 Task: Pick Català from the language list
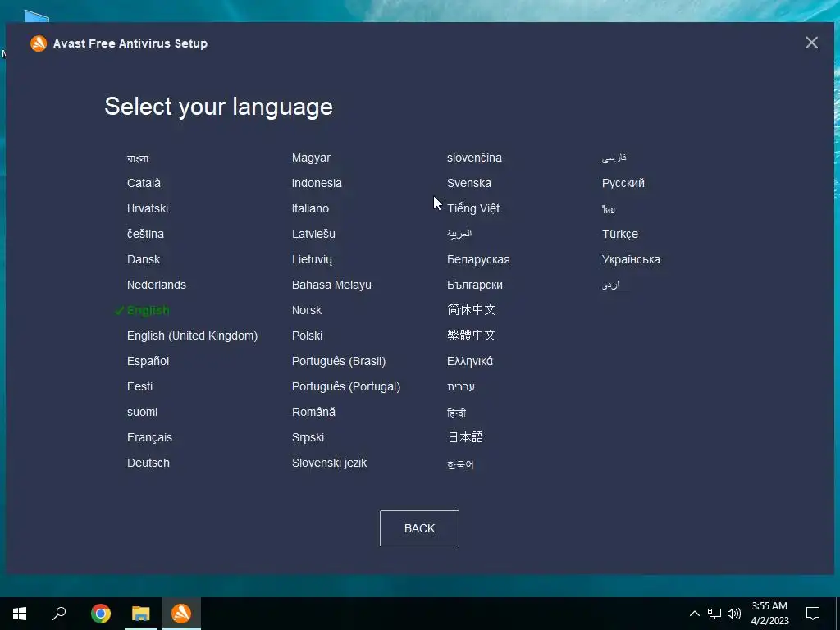point(144,183)
